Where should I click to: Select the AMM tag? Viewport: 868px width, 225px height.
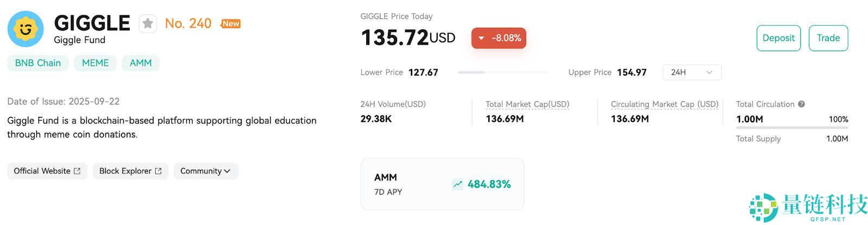tap(141, 63)
